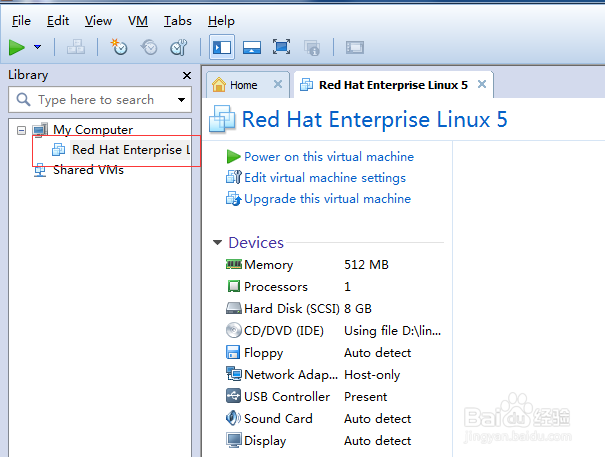This screenshot has height=457, width=605.
Task: Click the CD/DVD disc icon
Action: click(x=234, y=330)
